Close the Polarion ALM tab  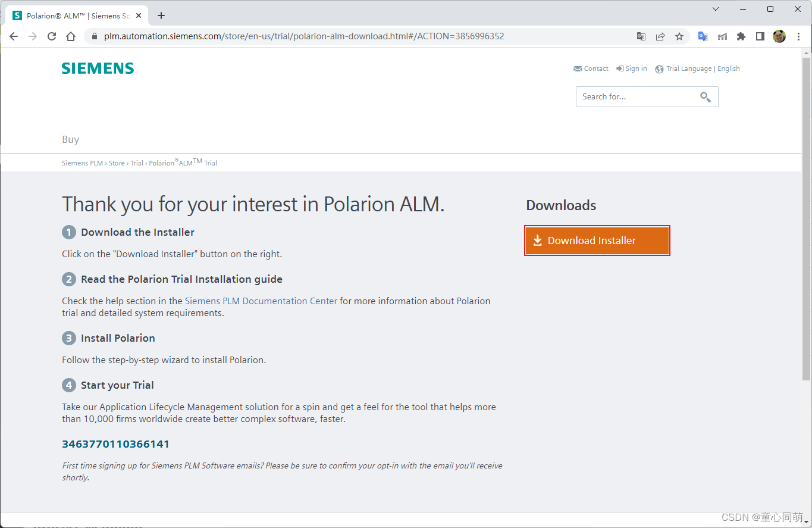(139, 15)
